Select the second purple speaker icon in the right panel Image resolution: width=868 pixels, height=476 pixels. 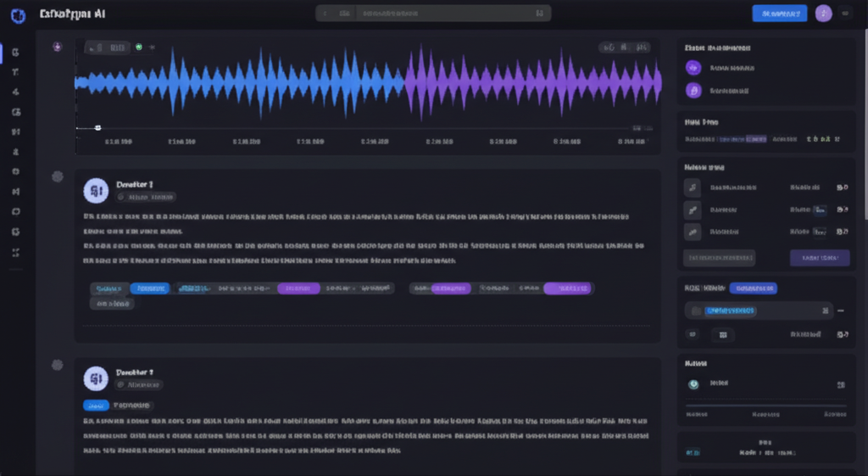coord(693,90)
